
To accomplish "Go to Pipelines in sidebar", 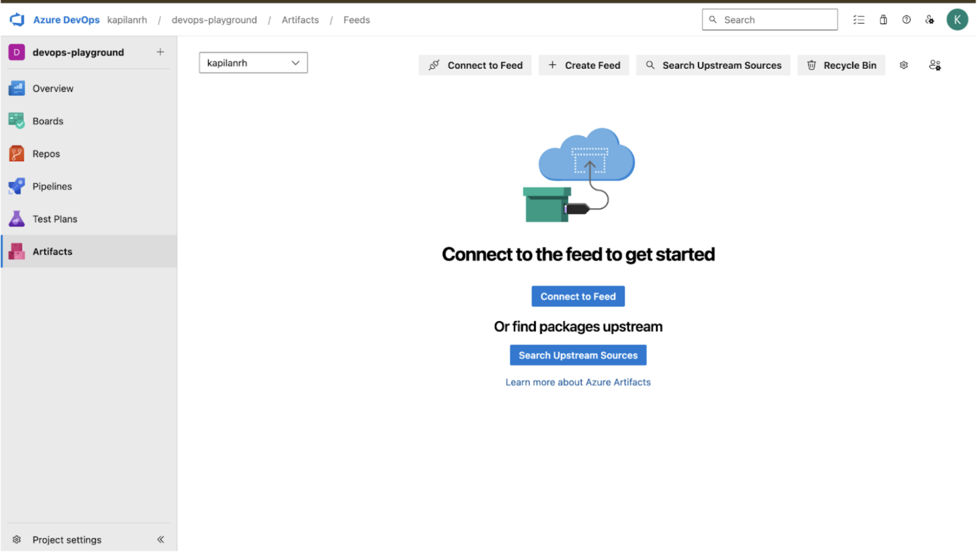I will [x=52, y=187].
